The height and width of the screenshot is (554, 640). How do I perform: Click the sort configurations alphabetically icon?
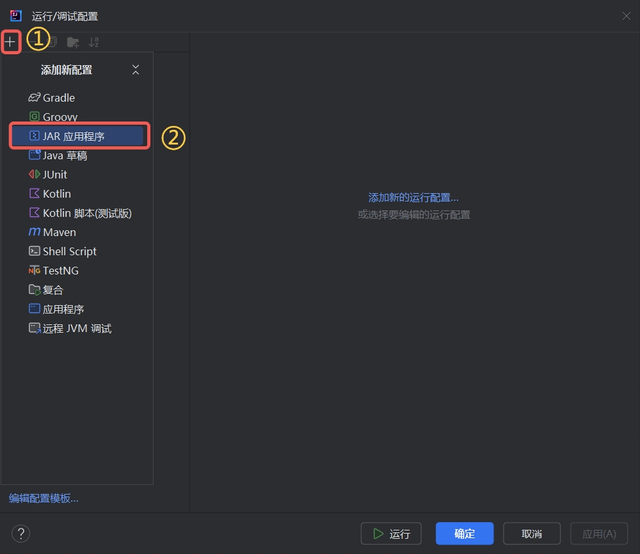(94, 42)
